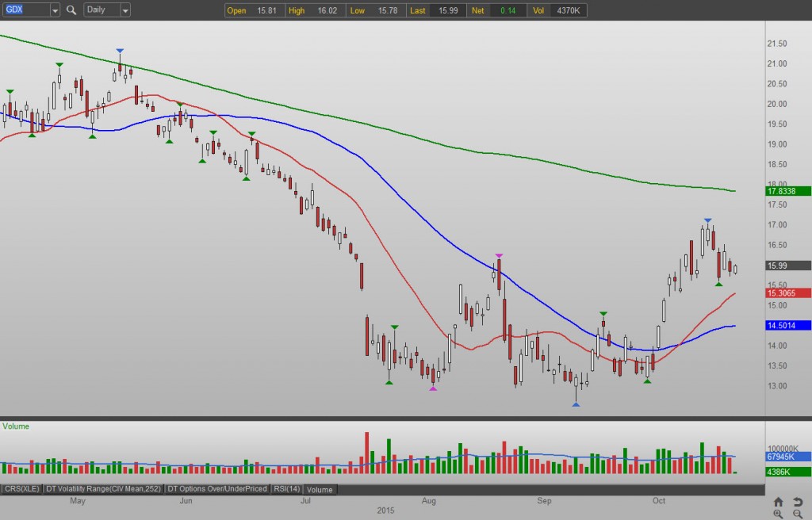Viewport: 812px width, 520px height.
Task: Click the symbol search magnifier icon
Action: pos(71,10)
